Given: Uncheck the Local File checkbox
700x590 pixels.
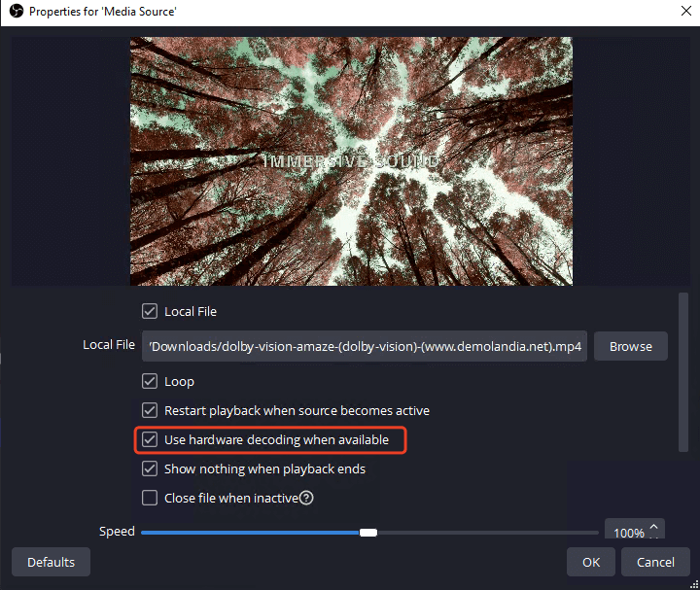Looking at the screenshot, I should (150, 312).
